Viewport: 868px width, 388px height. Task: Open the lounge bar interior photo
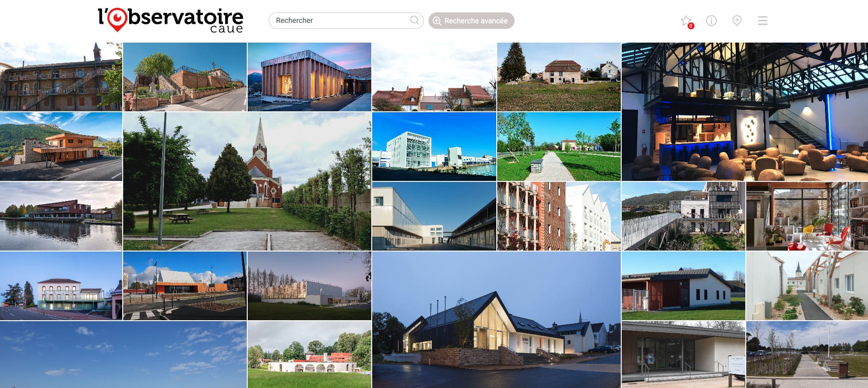[744, 112]
